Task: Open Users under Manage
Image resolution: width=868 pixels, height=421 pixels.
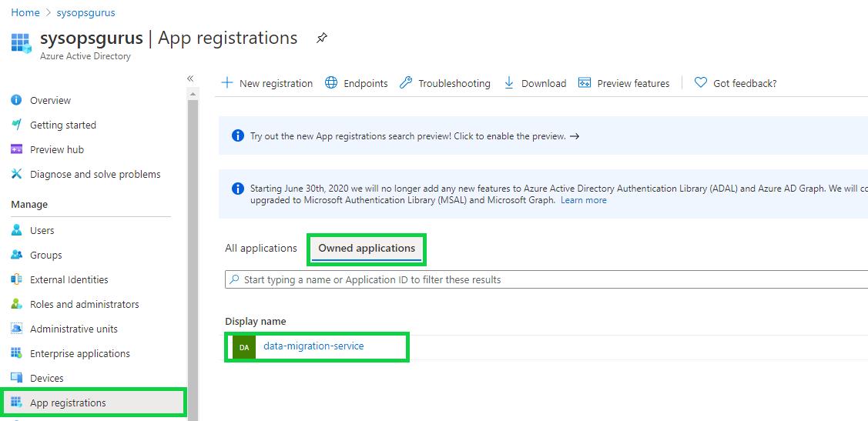Action: pyautogui.click(x=42, y=231)
